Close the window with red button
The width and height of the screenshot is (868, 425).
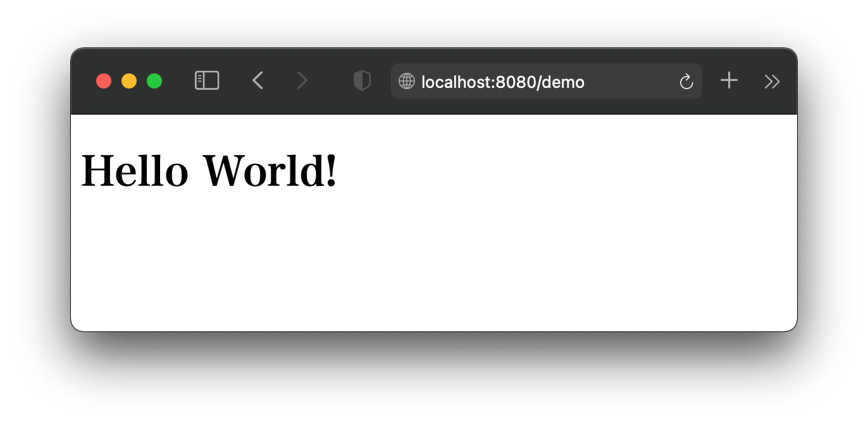pos(104,81)
